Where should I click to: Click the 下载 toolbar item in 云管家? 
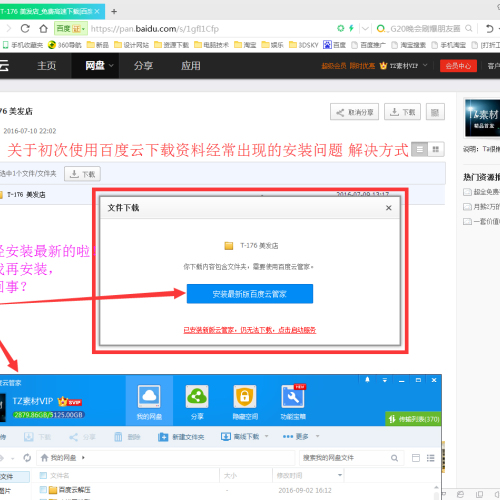click(x=37, y=437)
